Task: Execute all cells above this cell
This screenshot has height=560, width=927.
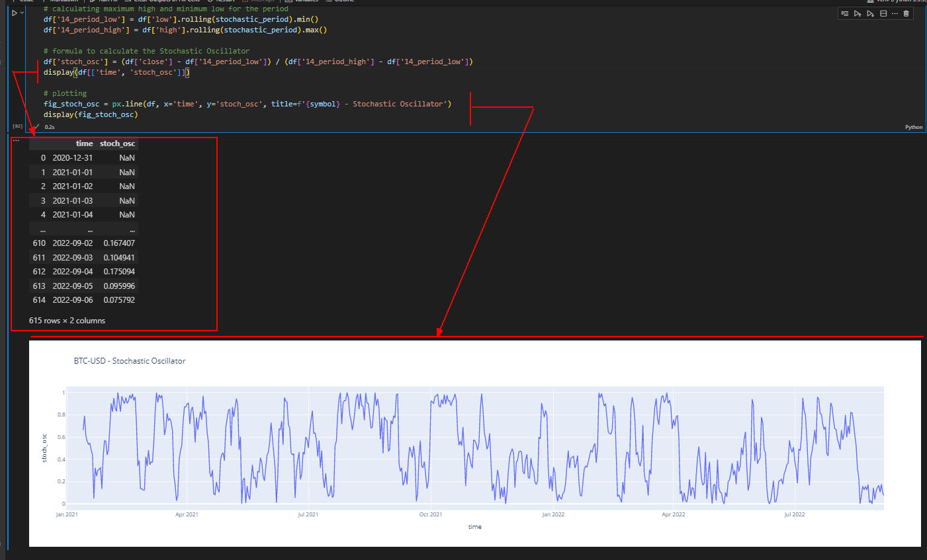Action: 858,13
